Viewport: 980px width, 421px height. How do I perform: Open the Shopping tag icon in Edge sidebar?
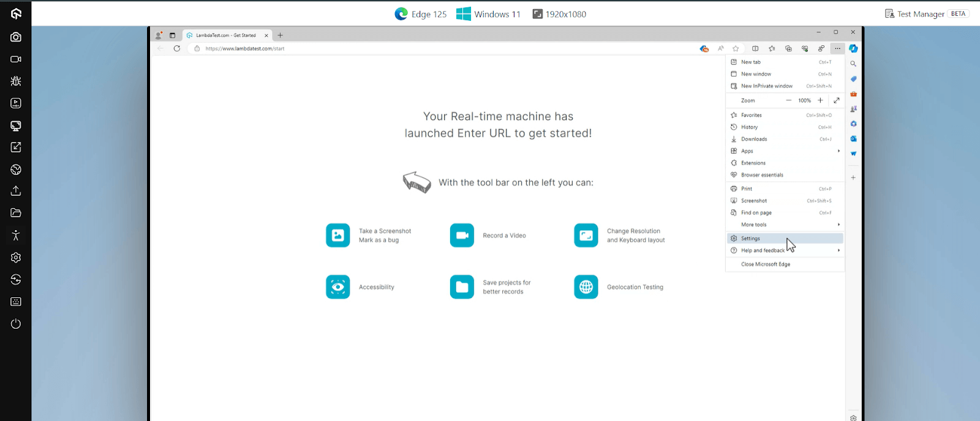click(853, 79)
